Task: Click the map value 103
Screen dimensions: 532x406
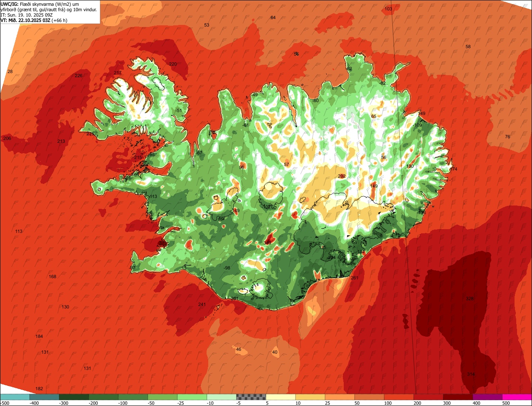Action: coord(388,9)
